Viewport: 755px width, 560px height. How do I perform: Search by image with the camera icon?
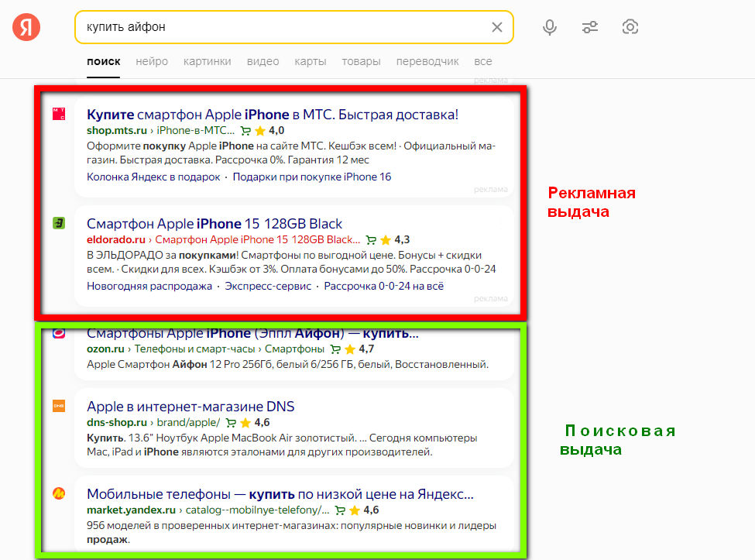(x=630, y=27)
